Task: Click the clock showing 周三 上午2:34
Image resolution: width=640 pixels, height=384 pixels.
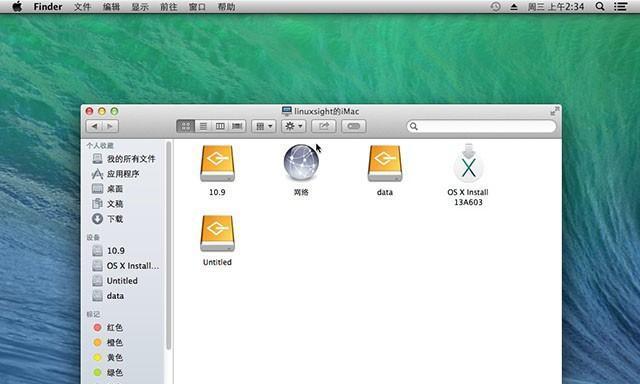Action: pyautogui.click(x=556, y=7)
